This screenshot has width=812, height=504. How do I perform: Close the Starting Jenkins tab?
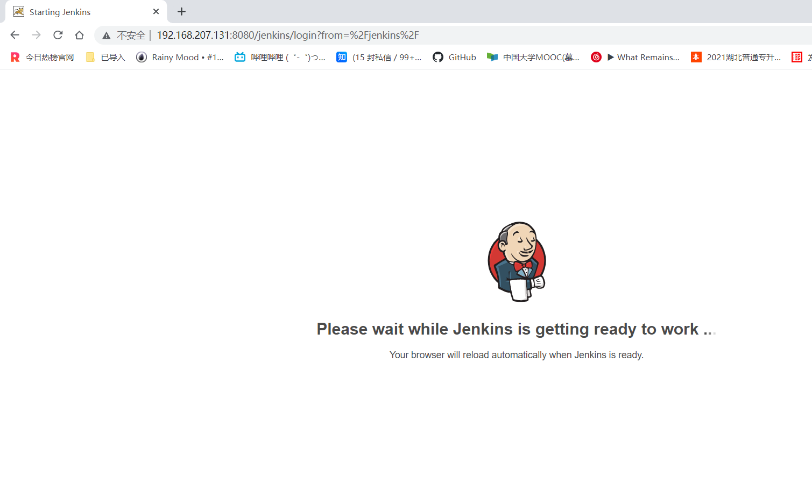[156, 11]
